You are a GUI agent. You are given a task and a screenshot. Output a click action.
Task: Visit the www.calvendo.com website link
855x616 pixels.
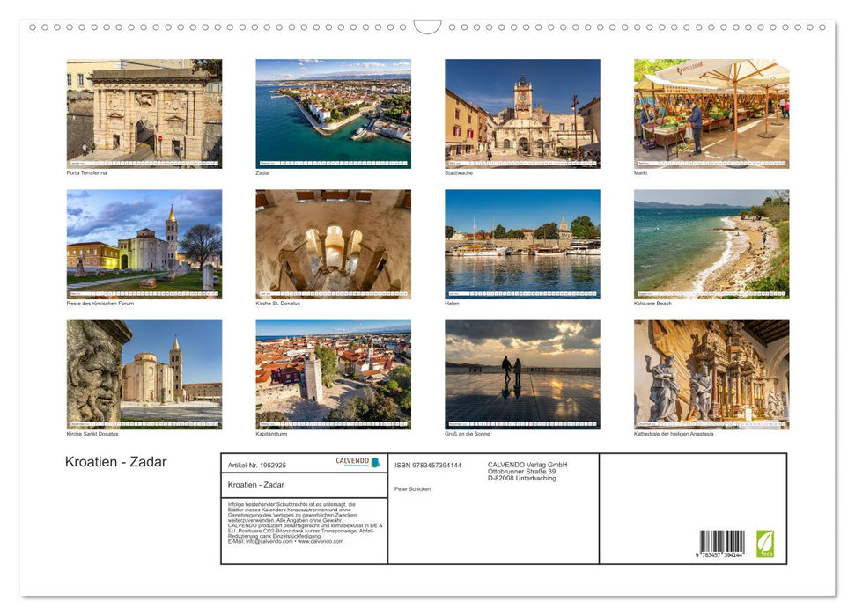(x=320, y=543)
